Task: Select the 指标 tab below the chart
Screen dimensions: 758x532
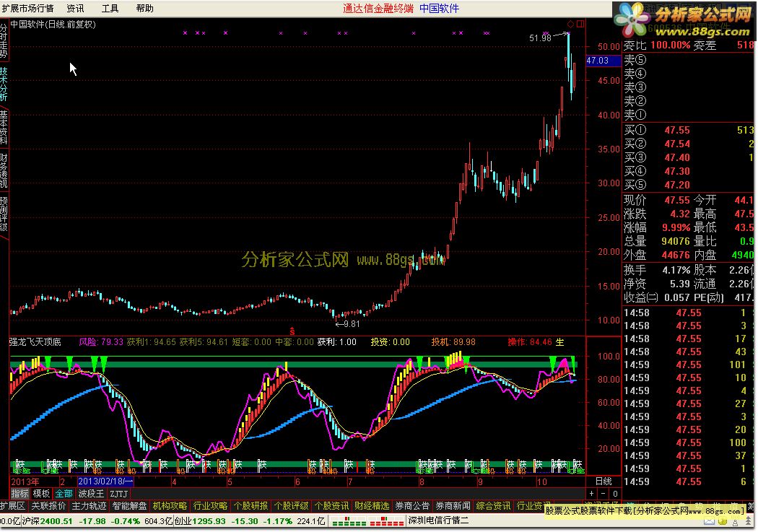Action: (x=19, y=494)
